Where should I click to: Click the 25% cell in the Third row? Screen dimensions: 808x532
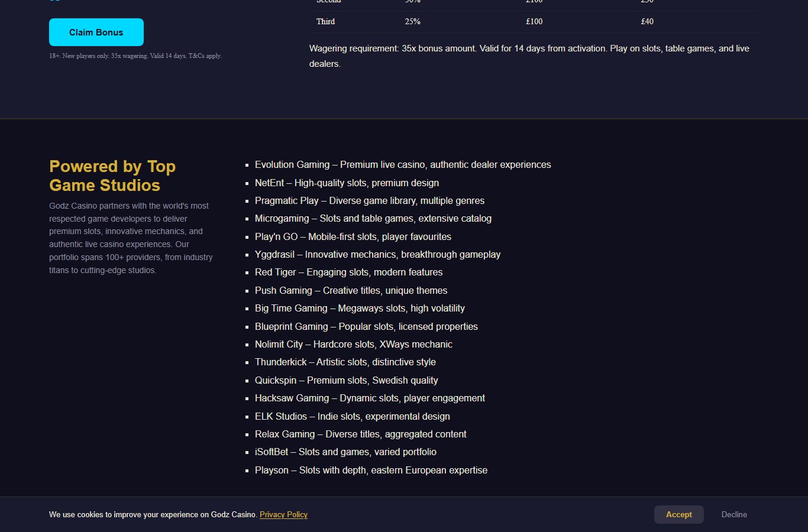tap(413, 21)
